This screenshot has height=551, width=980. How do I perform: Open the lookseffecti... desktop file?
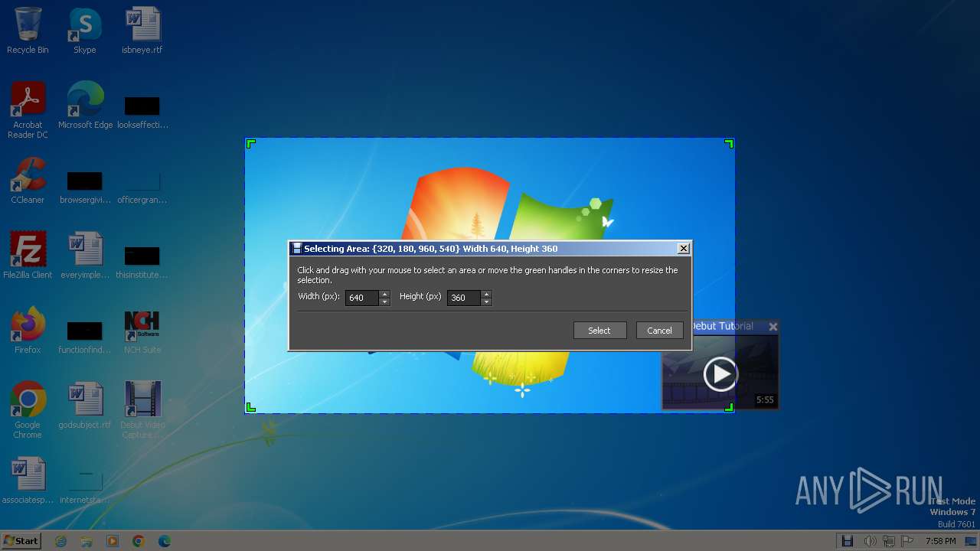pos(142,112)
